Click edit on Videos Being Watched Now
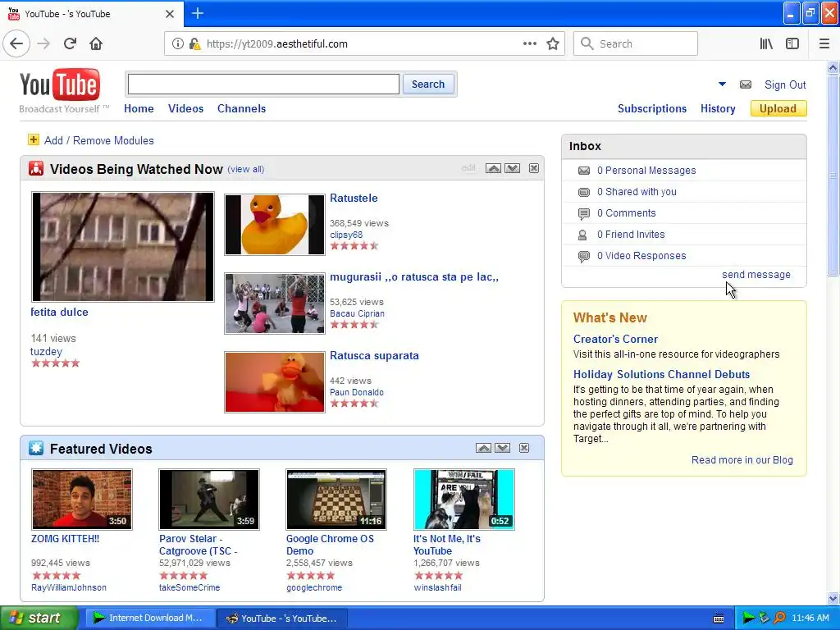The height and width of the screenshot is (630, 840). [468, 168]
